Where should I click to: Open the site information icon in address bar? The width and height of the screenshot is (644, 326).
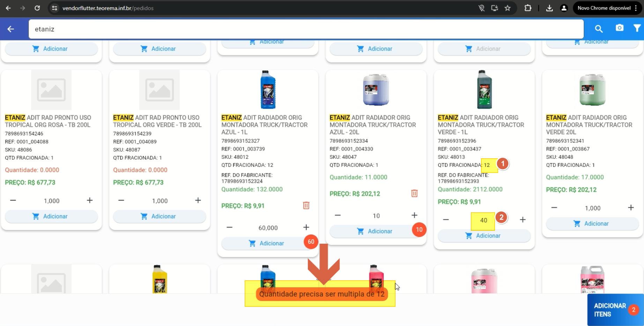click(x=54, y=8)
